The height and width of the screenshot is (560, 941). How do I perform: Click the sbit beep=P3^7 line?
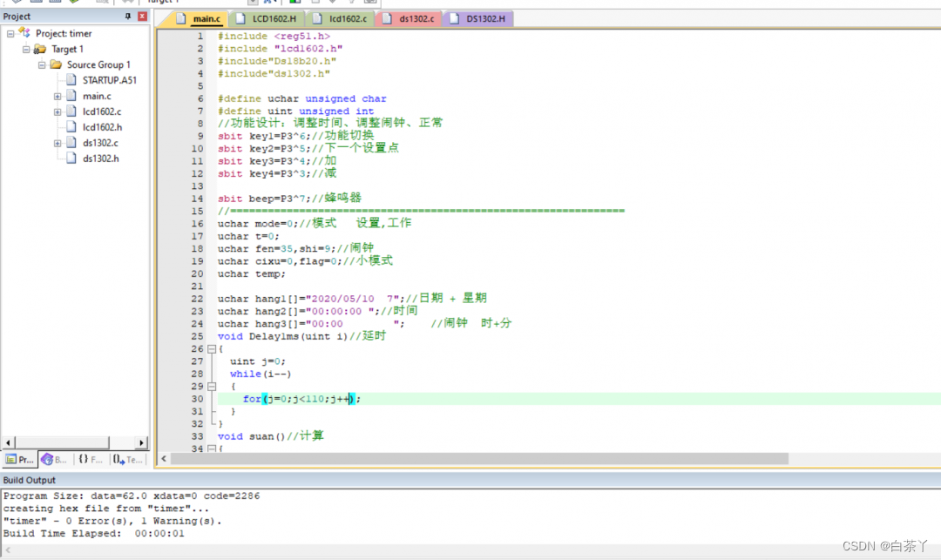click(289, 199)
